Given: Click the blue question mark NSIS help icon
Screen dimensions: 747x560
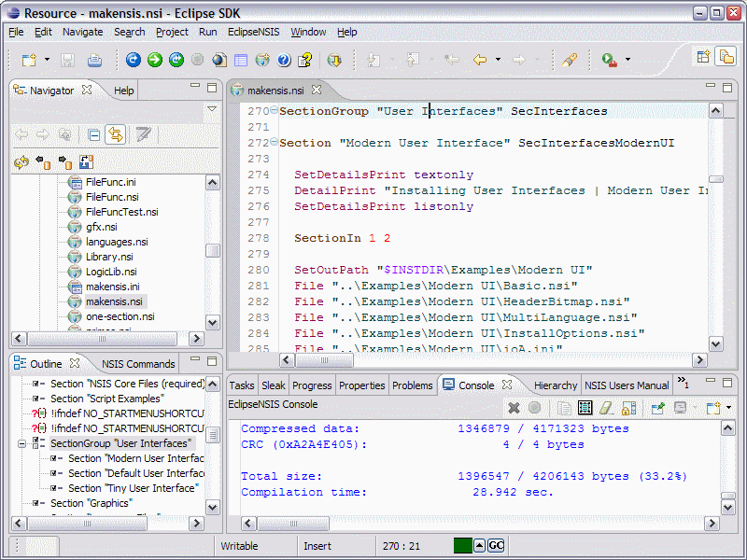Looking at the screenshot, I should click(x=284, y=60).
